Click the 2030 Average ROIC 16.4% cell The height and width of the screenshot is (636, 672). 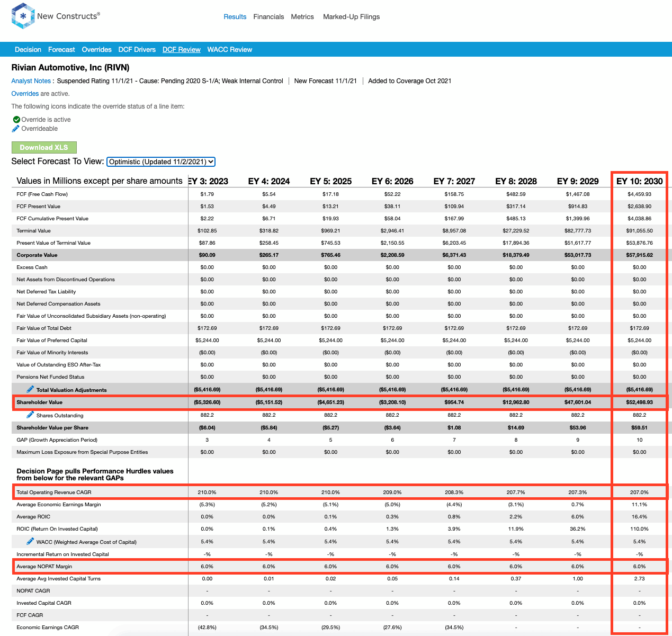click(639, 517)
